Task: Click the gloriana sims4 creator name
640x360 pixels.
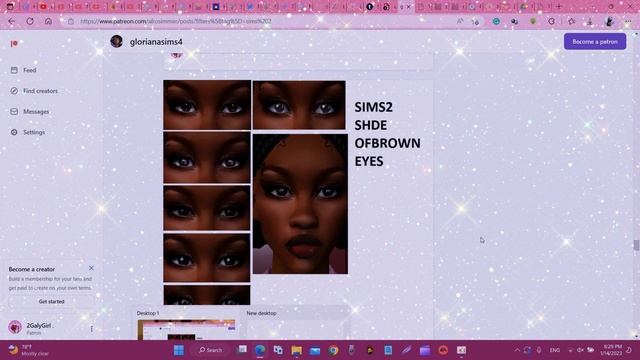Action: [156, 42]
